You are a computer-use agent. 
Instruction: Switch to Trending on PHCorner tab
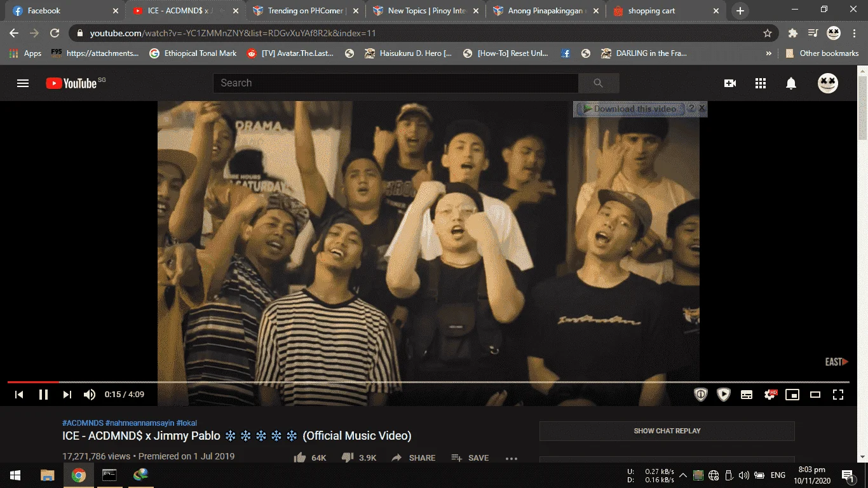pyautogui.click(x=304, y=11)
